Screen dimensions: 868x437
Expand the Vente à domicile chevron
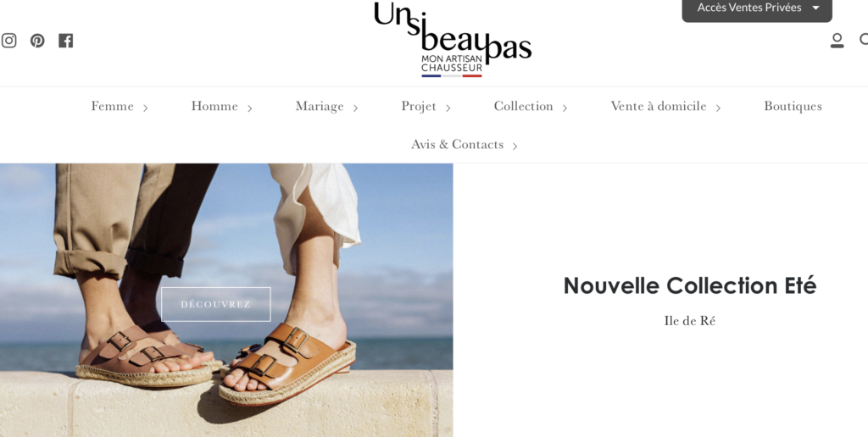tap(718, 108)
